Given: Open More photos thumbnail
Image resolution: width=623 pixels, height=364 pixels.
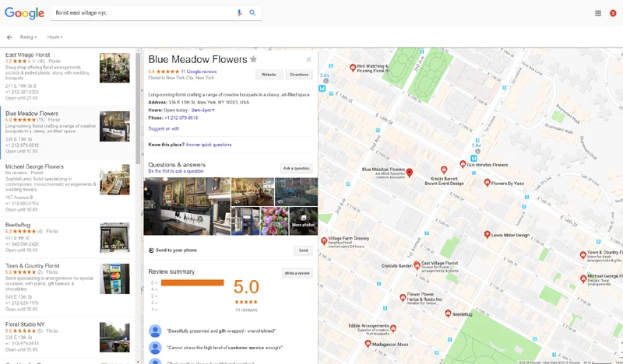Looking at the screenshot, I should click(x=304, y=221).
